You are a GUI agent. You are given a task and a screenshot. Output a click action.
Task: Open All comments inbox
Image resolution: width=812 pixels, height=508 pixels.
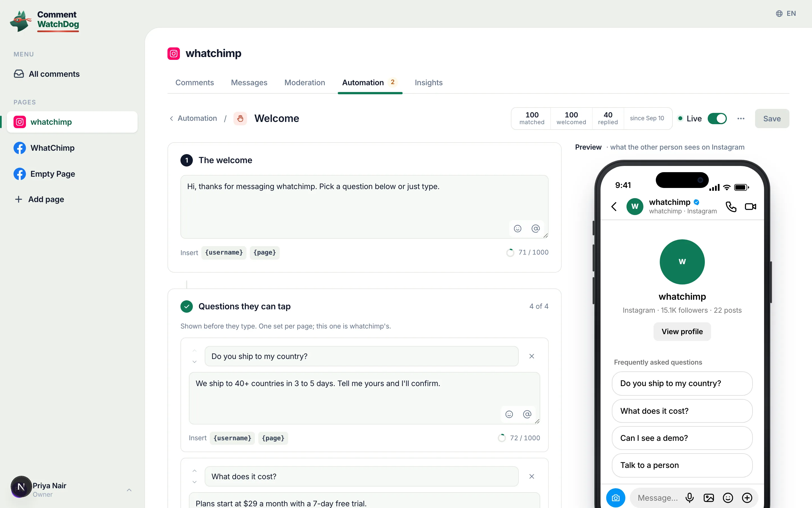[47, 74]
